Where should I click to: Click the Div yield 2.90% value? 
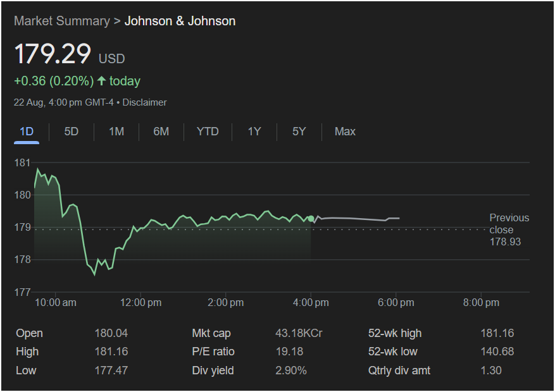(291, 370)
